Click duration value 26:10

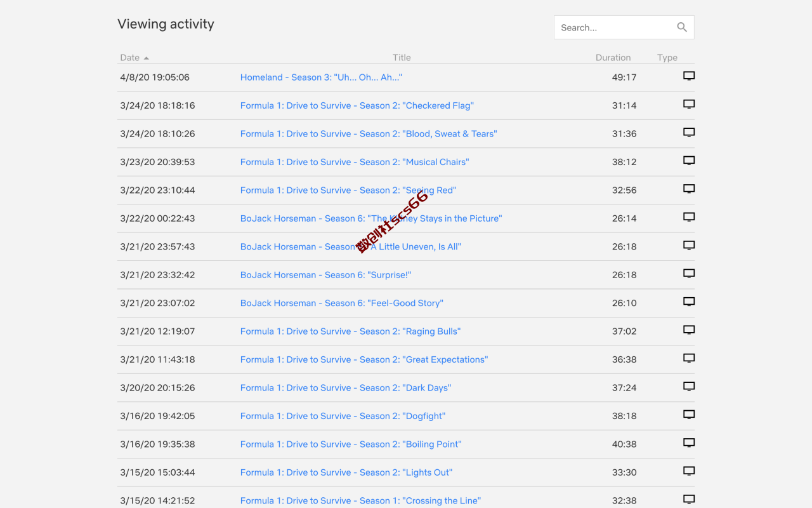click(x=624, y=303)
